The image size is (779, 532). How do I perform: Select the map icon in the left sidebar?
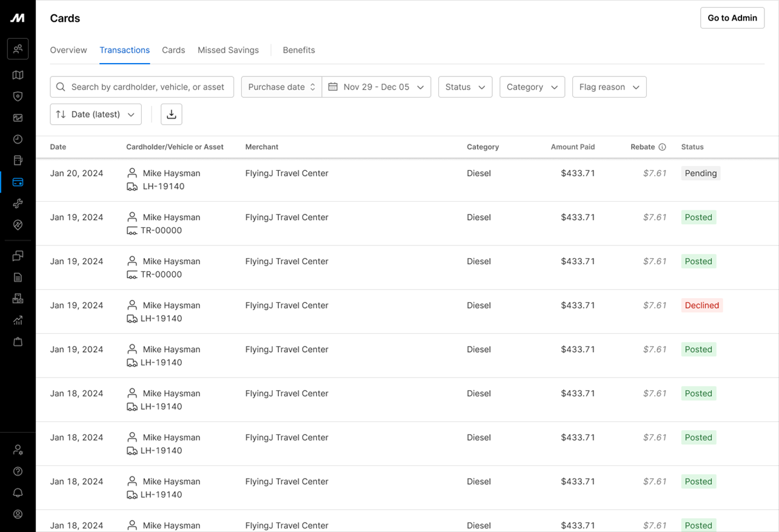18,75
